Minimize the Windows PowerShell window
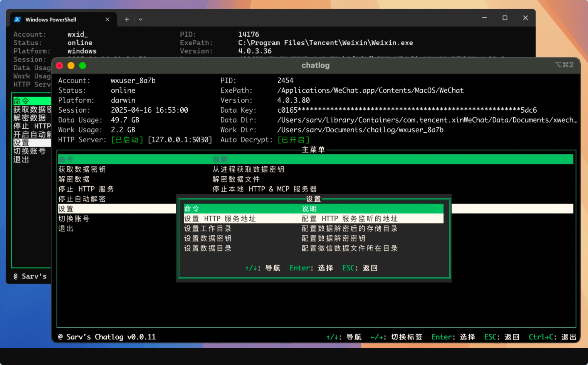Viewport: 588px width, 365px height. pos(484,18)
